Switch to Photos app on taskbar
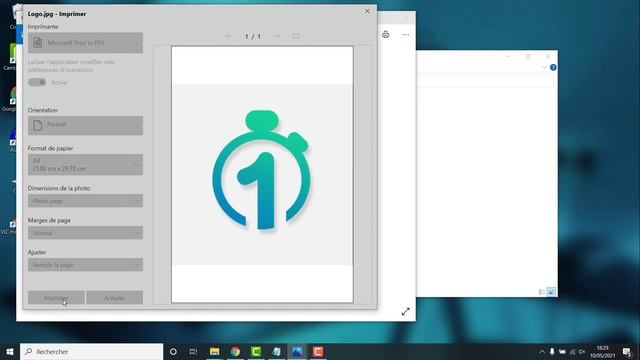The image size is (640, 360). pos(297,351)
